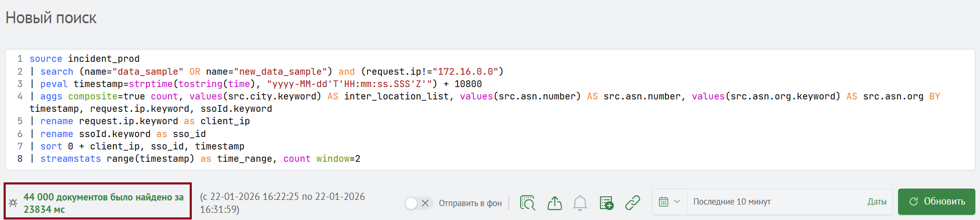This screenshot has height=220, width=980.
Task: Open the calendar time-range dropdown
Action: (670, 201)
